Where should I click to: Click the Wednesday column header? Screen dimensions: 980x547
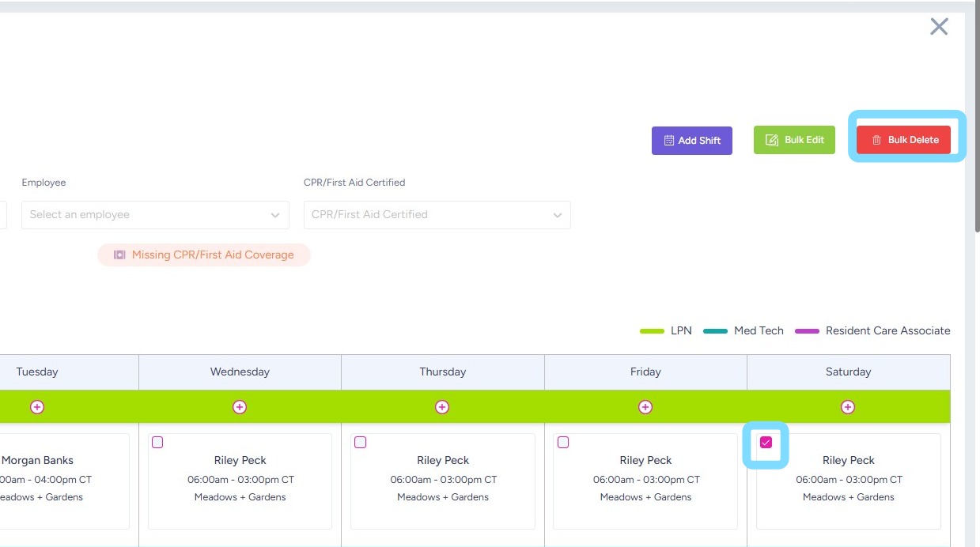click(x=240, y=372)
